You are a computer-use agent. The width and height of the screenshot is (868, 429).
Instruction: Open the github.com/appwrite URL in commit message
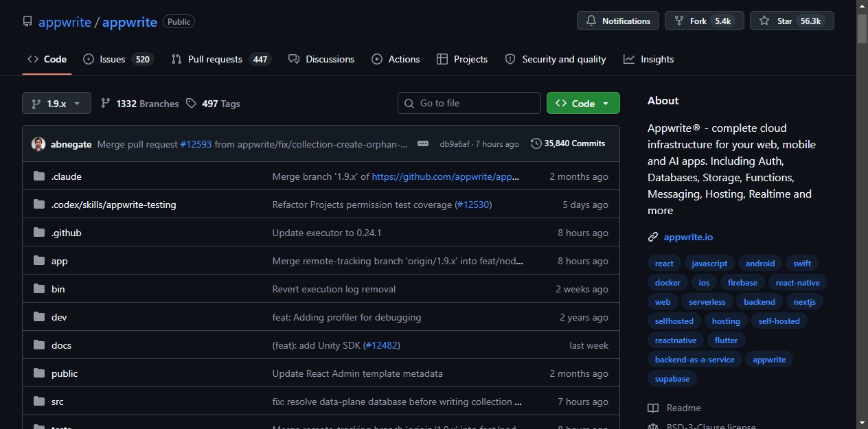coord(445,176)
